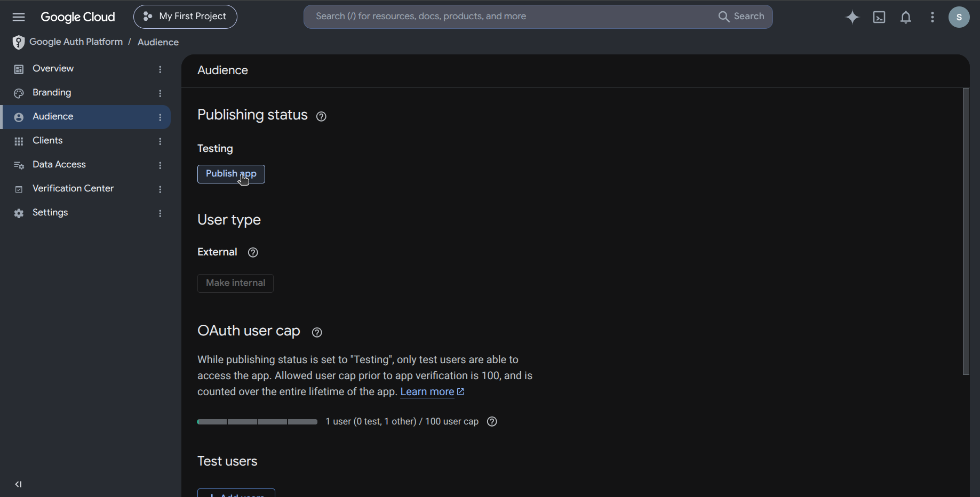Open more options for Branding
The image size is (980, 497).
click(x=160, y=93)
